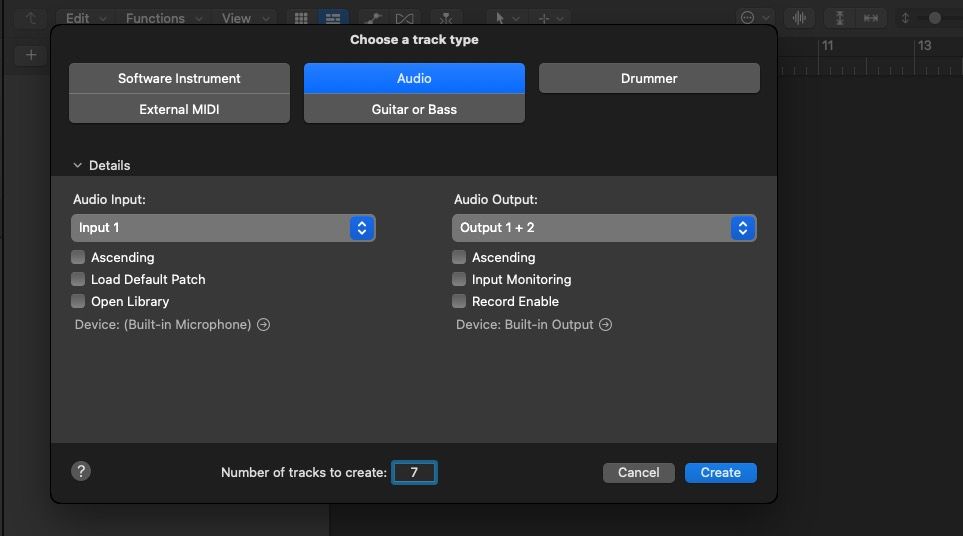The image size is (963, 536).
Task: Check the Record Enable option
Action: [459, 301]
